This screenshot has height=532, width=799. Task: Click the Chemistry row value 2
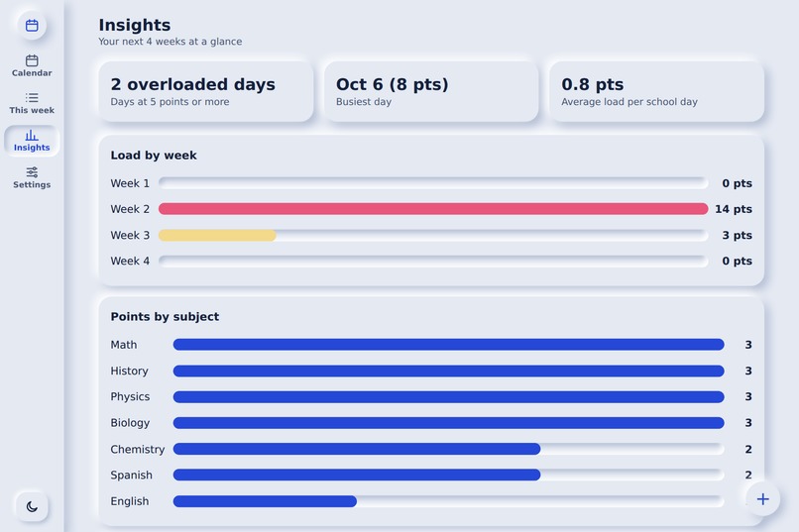[x=748, y=449]
